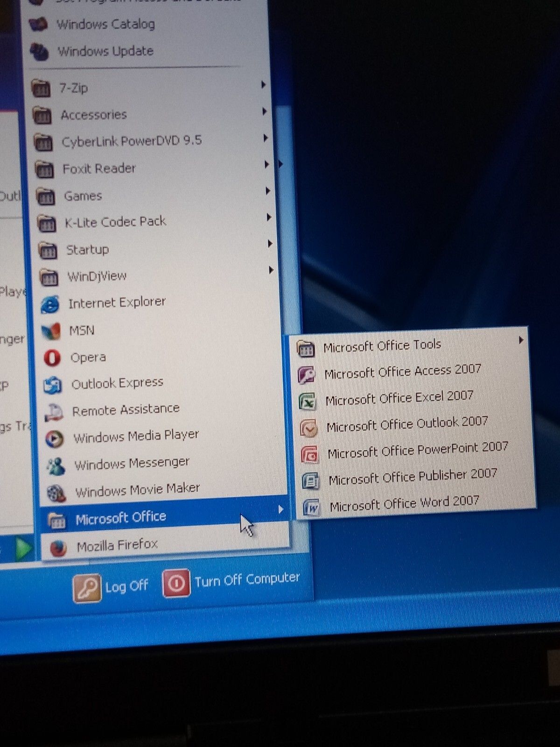560x747 pixels.
Task: Click the Startup folder icon
Action: (48, 250)
